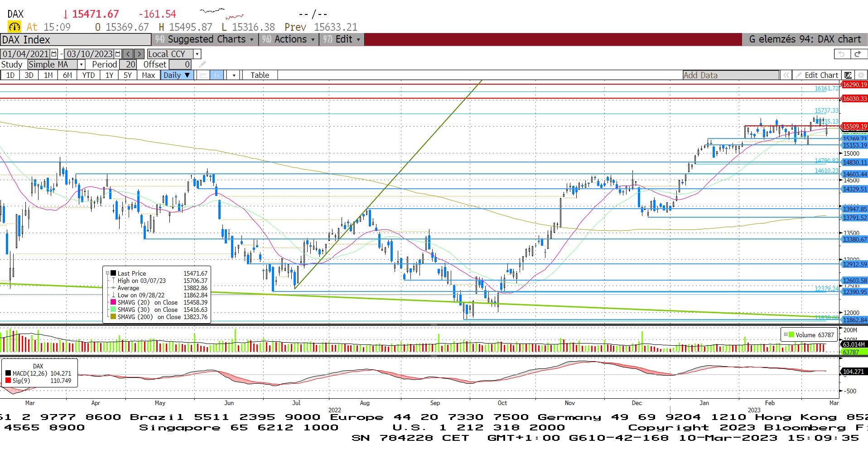Open chart settings gear icon
Viewport: 868px width, 463px height.
tap(860, 75)
